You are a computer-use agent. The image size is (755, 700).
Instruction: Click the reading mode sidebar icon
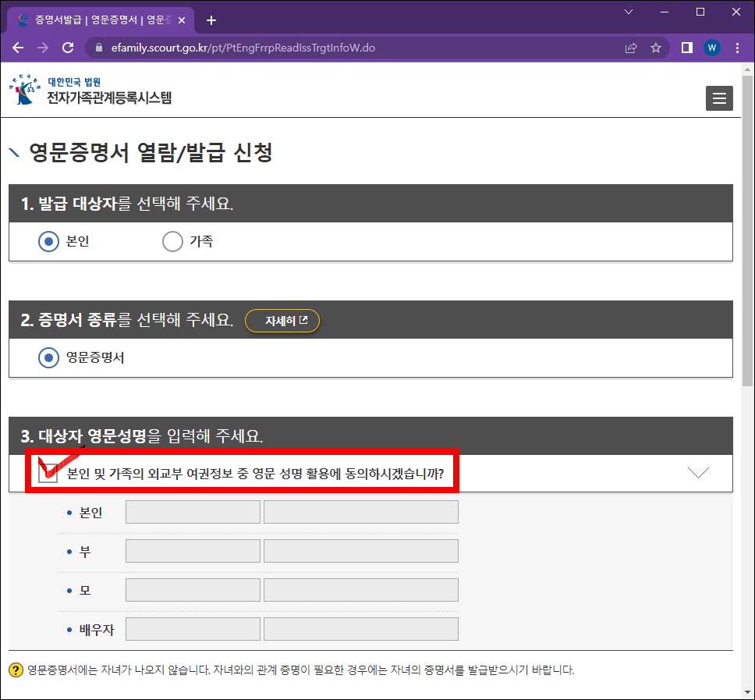685,48
